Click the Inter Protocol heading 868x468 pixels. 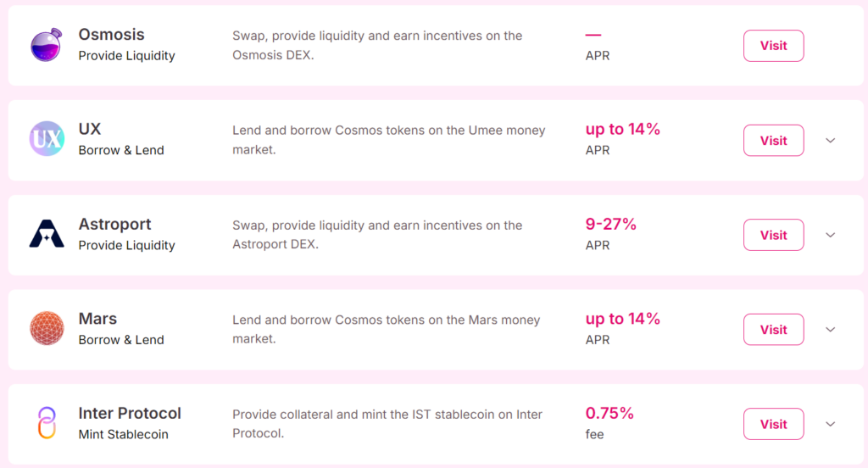click(x=130, y=413)
